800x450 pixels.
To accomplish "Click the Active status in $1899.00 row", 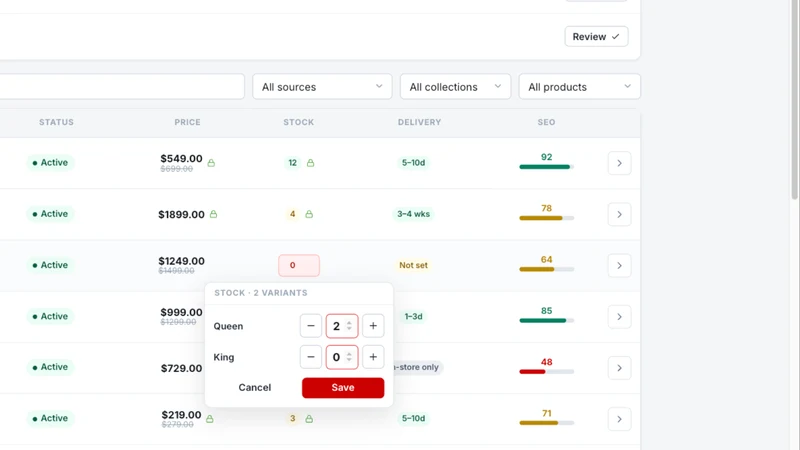I will (50, 214).
